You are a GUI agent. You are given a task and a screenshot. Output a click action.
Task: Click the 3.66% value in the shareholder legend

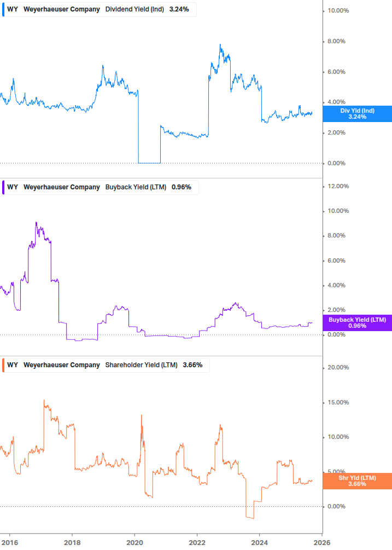pyautogui.click(x=192, y=365)
